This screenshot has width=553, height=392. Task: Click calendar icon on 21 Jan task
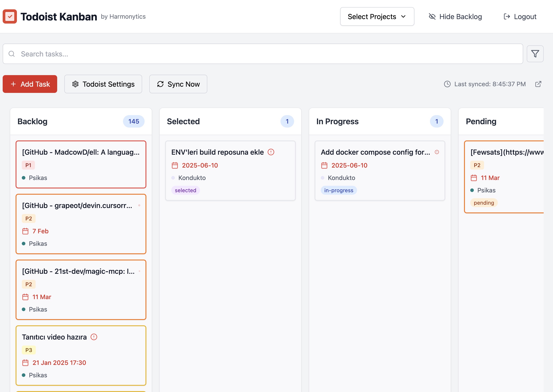pyautogui.click(x=25, y=362)
